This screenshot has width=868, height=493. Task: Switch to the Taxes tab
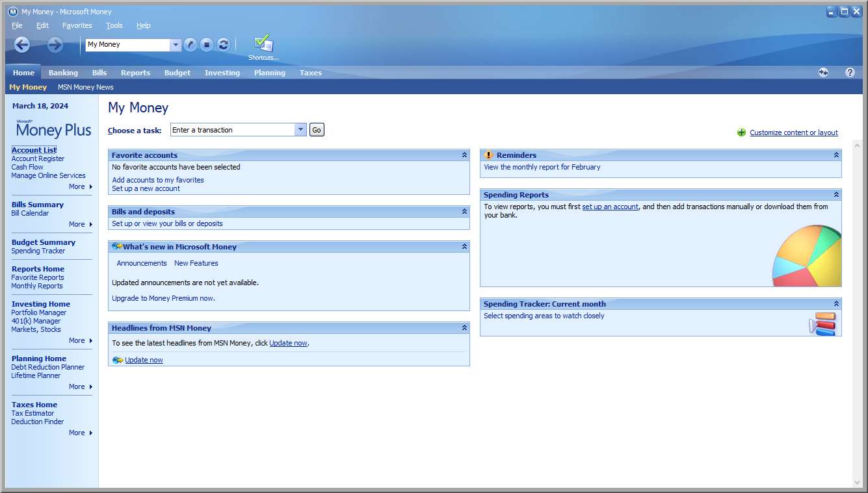311,73
